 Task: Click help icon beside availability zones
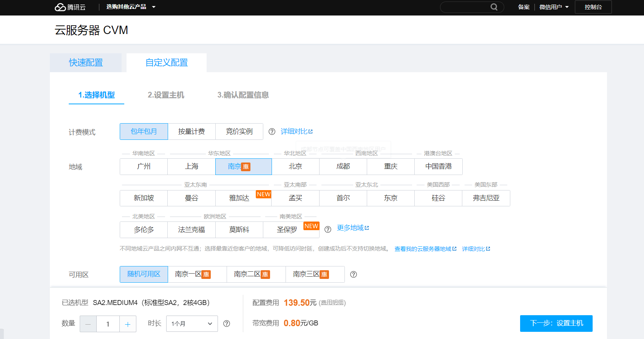[354, 274]
